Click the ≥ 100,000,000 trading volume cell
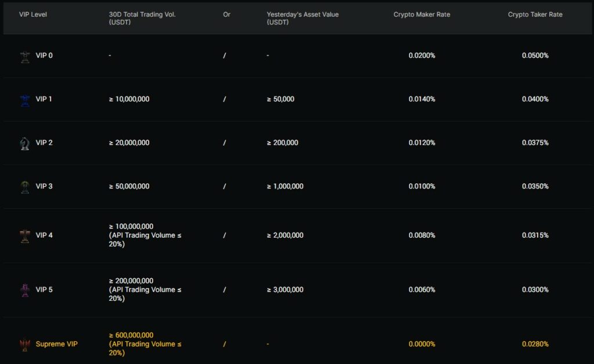 coord(145,235)
